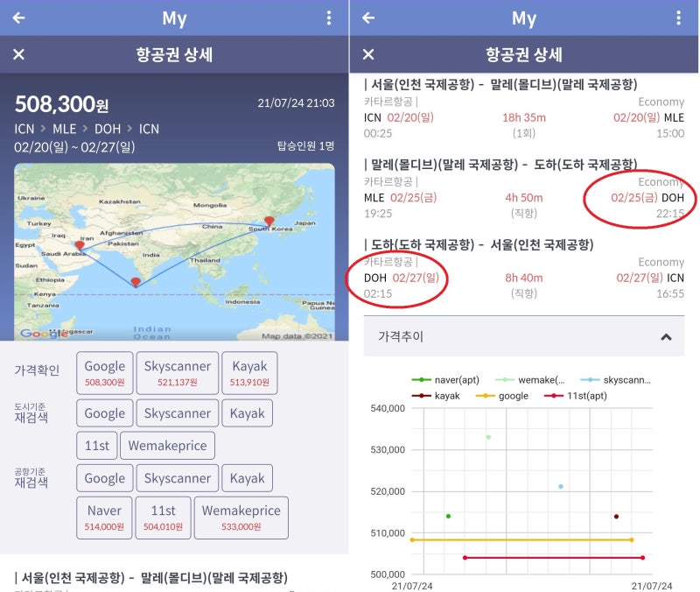The image size is (700, 592).
Task: Click the 16:55 ICN arrival time
Action: 670,293
